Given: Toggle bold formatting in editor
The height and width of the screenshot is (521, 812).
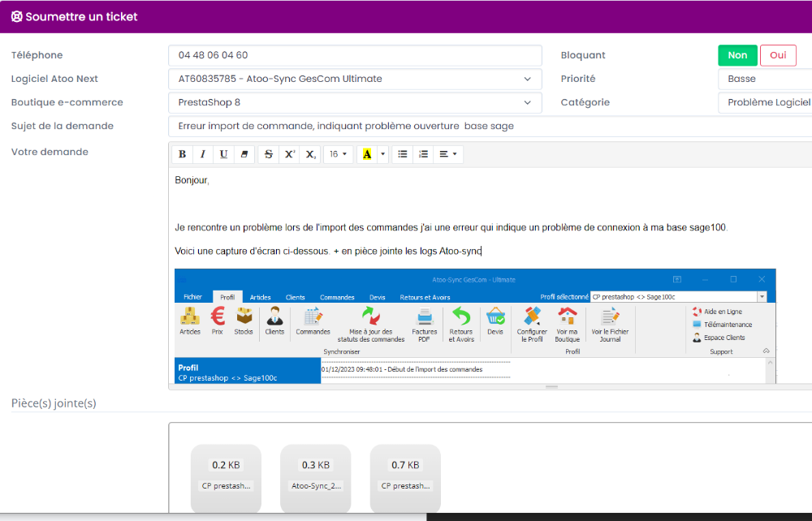Looking at the screenshot, I should (x=182, y=154).
